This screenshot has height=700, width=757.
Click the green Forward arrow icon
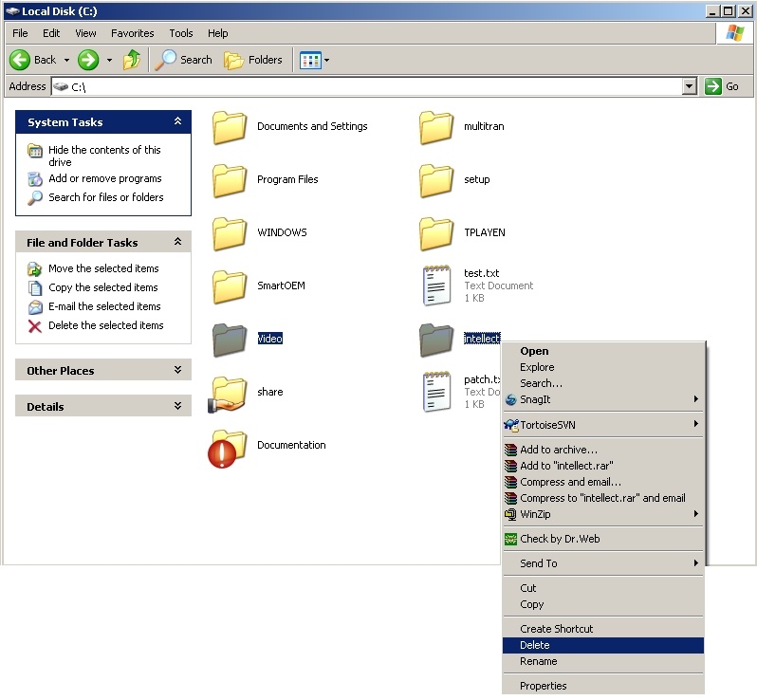tap(88, 60)
